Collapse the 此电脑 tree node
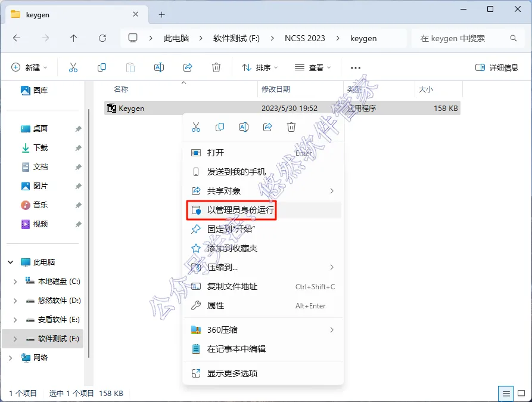 [x=11, y=262]
